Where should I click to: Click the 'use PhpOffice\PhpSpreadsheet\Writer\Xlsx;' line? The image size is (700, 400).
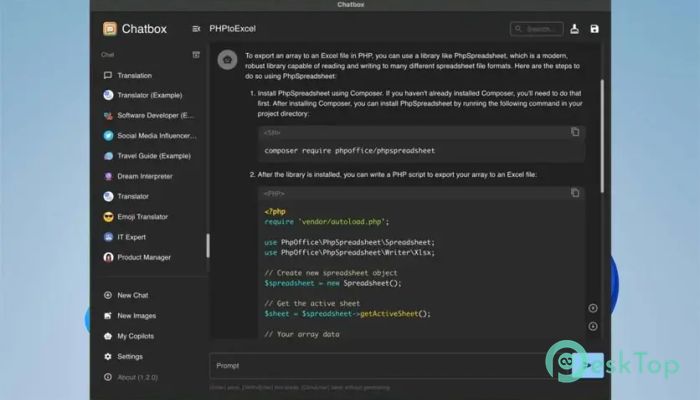[x=350, y=253]
